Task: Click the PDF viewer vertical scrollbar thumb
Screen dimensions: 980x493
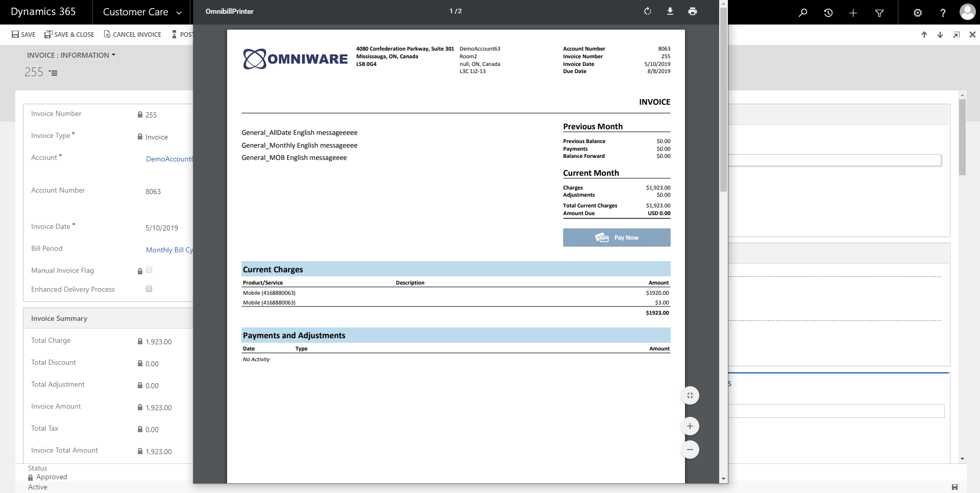Action: (x=723, y=100)
